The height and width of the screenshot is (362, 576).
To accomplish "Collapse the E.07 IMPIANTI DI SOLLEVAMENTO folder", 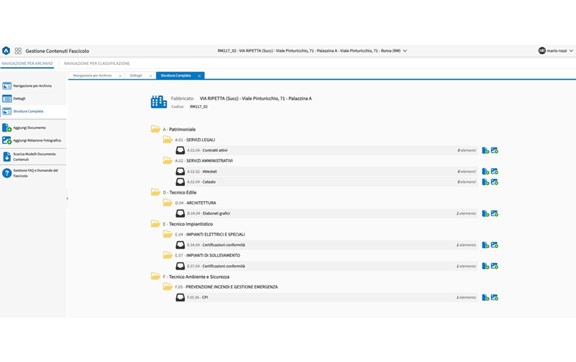I will (x=168, y=255).
